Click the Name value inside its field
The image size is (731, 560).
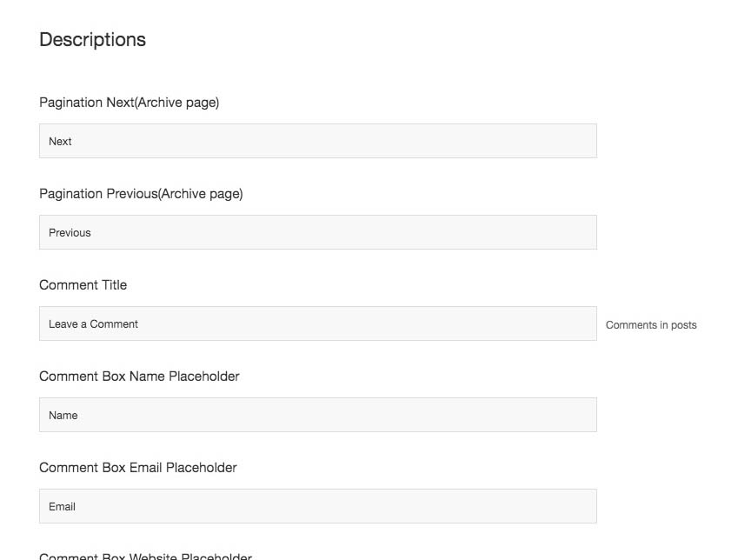coord(63,416)
